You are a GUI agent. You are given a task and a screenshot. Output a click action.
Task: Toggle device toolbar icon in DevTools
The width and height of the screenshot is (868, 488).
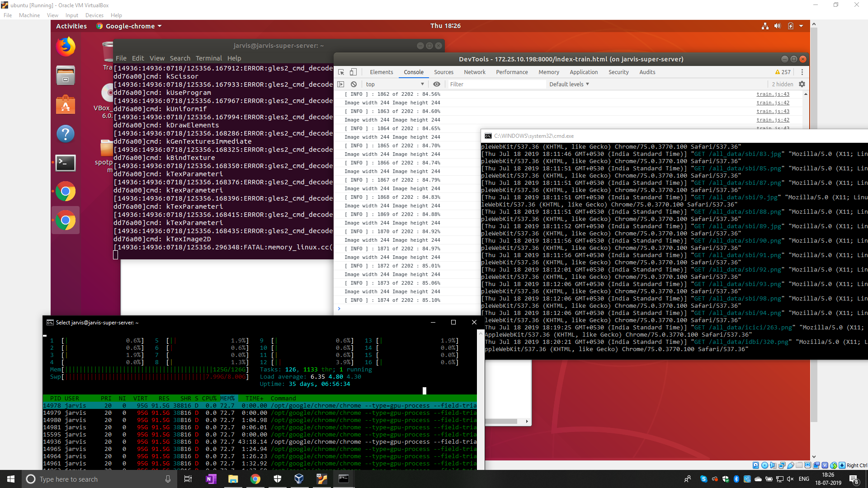click(x=354, y=72)
